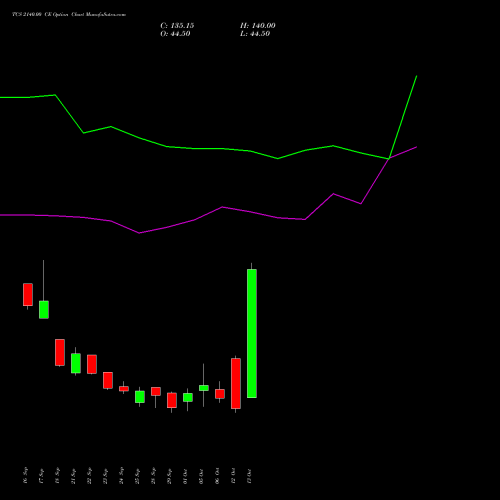Click the TCS CE Option chart title

[x=69, y=15]
